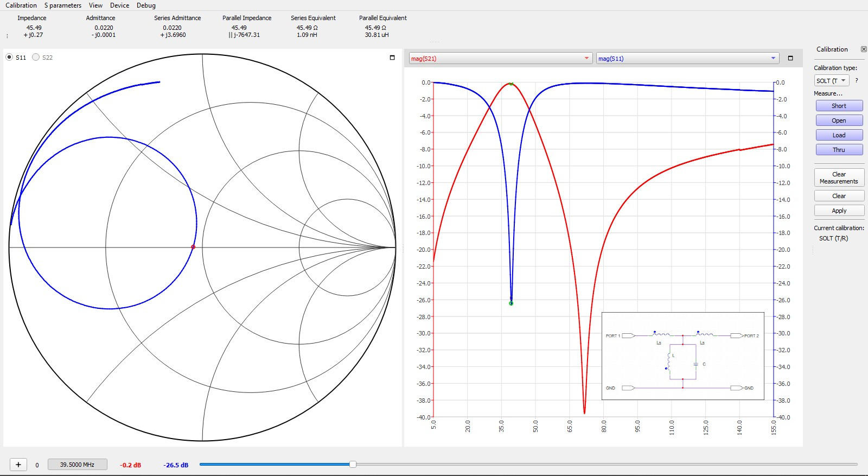
Task: Click the Admittance 0.0220 value
Action: pos(104,28)
